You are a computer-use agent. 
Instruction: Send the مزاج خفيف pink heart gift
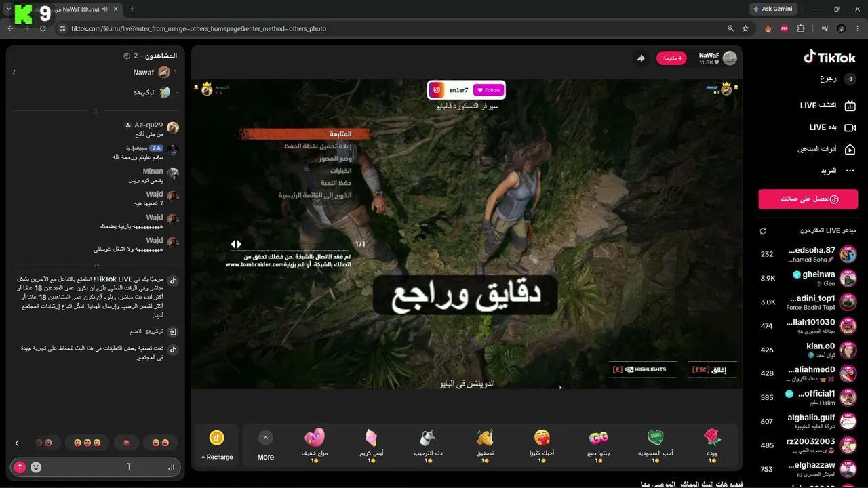[x=315, y=445]
